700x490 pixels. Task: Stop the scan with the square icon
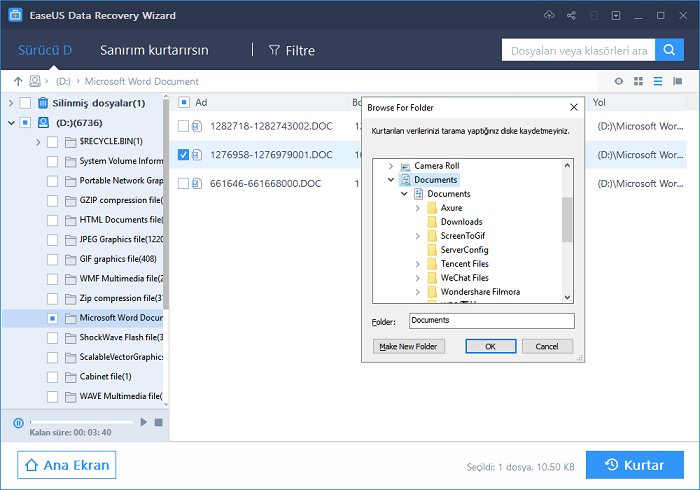(157, 423)
